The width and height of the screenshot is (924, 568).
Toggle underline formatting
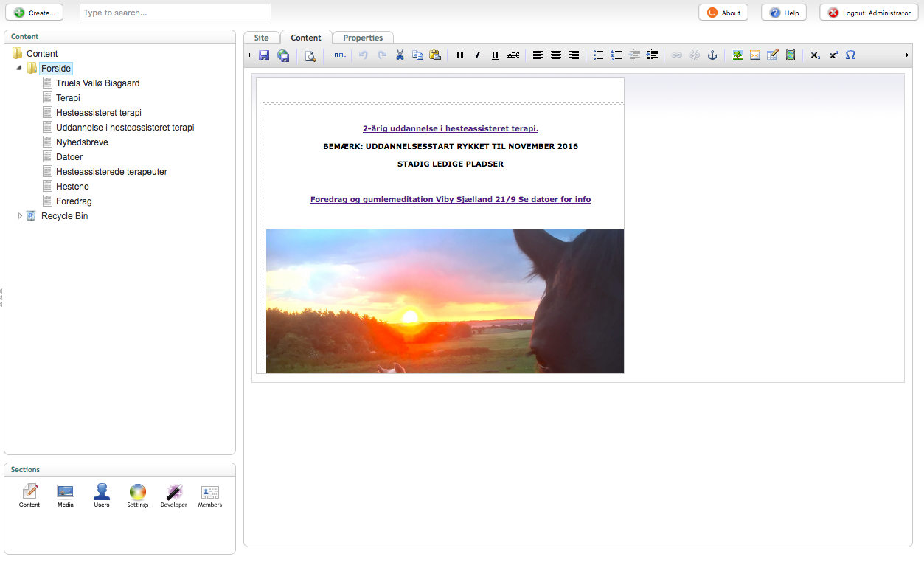[495, 55]
